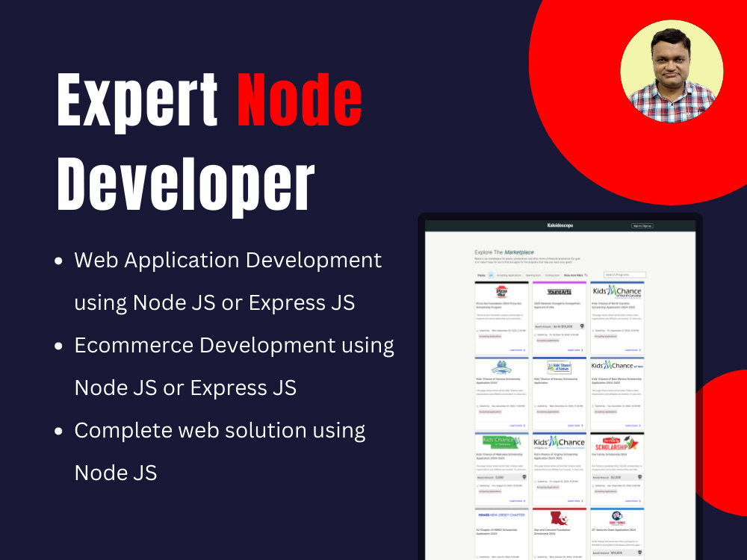Click the developer's round profile photo
This screenshot has width=747, height=560.
[x=672, y=72]
